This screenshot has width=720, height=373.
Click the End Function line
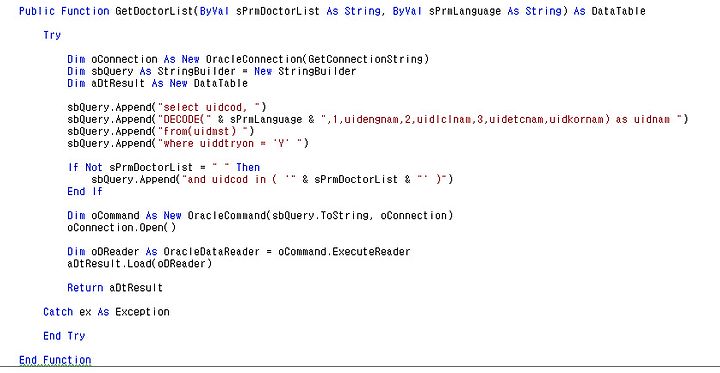55,360
